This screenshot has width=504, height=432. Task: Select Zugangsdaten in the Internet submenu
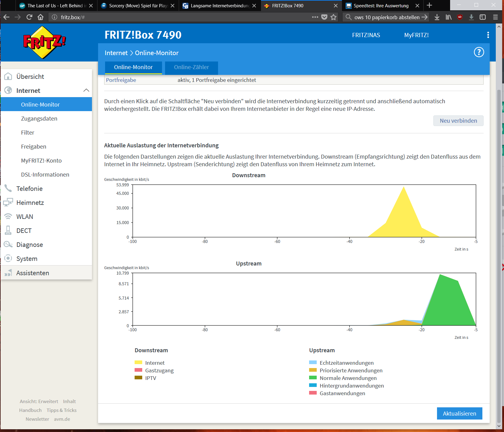point(39,118)
